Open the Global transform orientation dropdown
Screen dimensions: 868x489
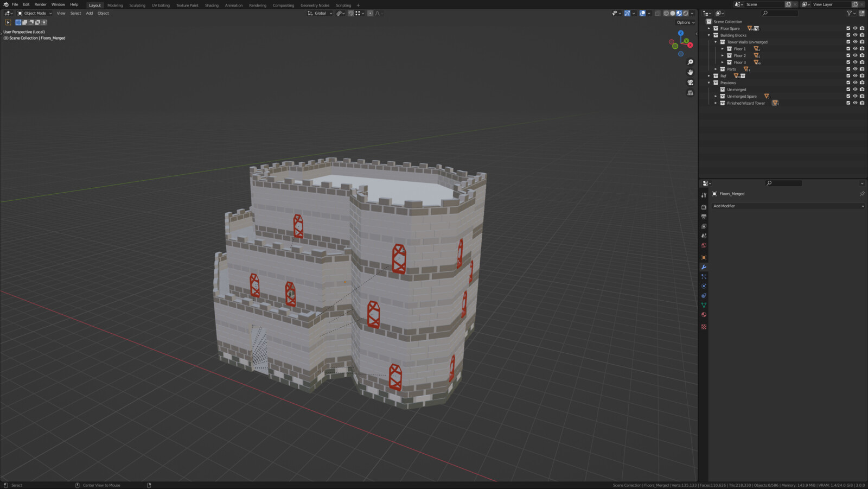coord(320,13)
